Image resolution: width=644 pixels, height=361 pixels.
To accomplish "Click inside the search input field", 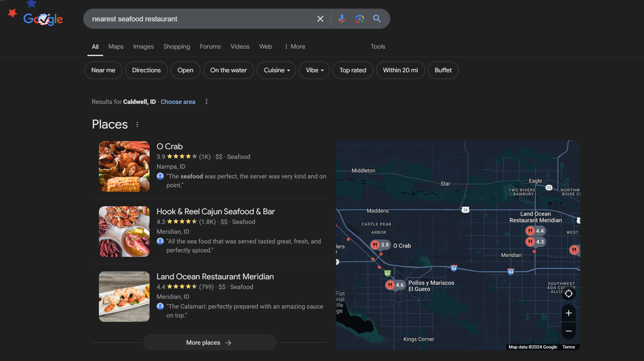I will [201, 19].
